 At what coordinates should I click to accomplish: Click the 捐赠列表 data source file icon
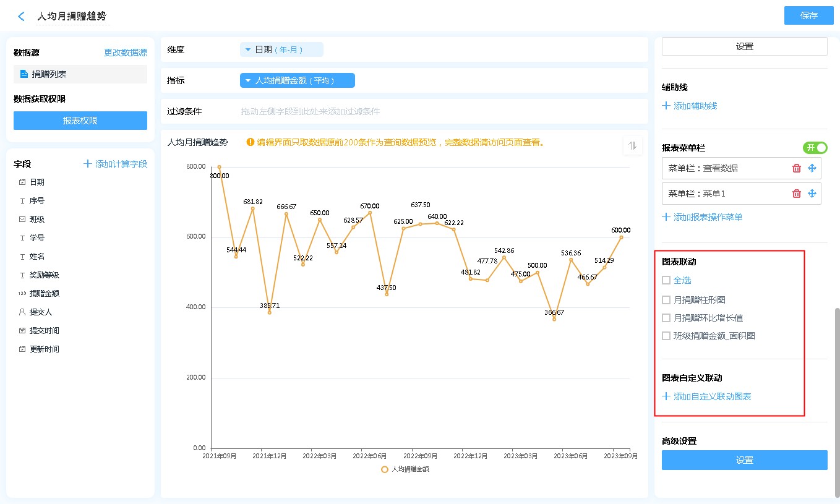click(x=24, y=74)
